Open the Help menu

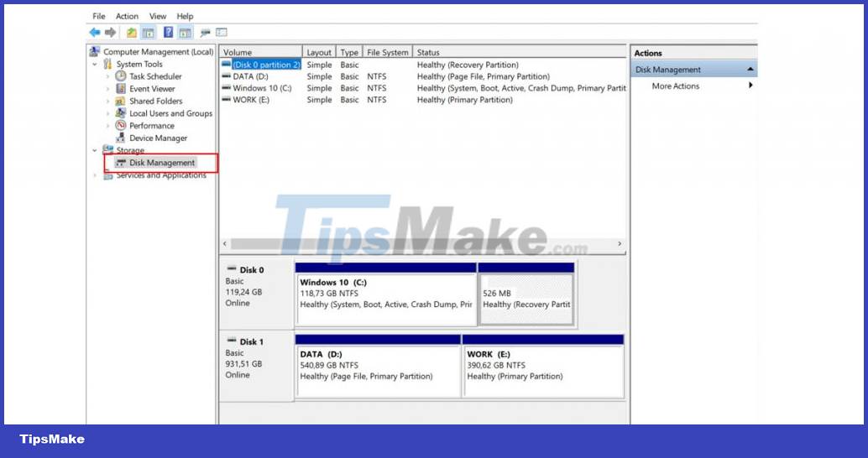[185, 16]
